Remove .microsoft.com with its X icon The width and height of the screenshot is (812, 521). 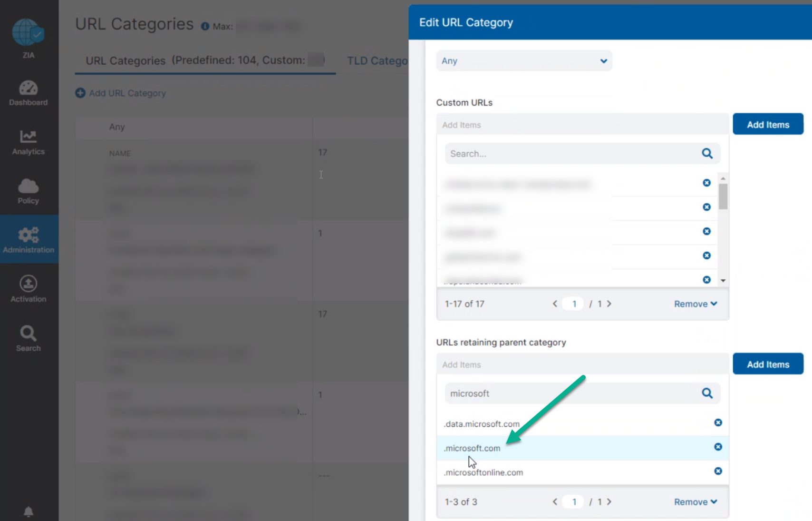pos(718,447)
